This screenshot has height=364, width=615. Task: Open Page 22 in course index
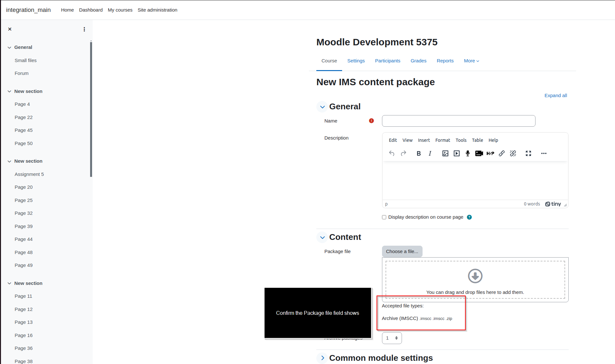(23, 117)
